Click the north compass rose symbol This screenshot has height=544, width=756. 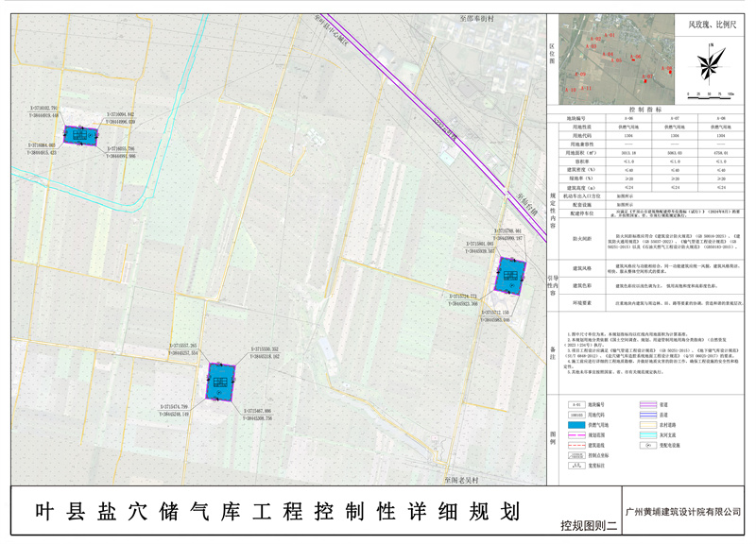pyautogui.click(x=708, y=64)
